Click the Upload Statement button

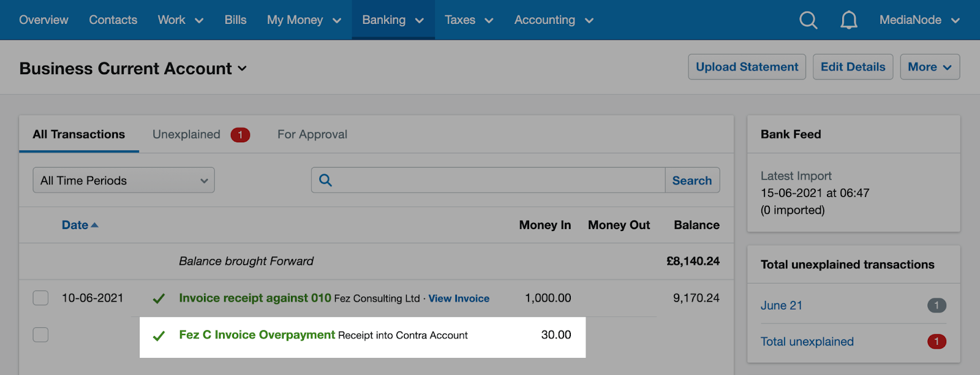747,67
